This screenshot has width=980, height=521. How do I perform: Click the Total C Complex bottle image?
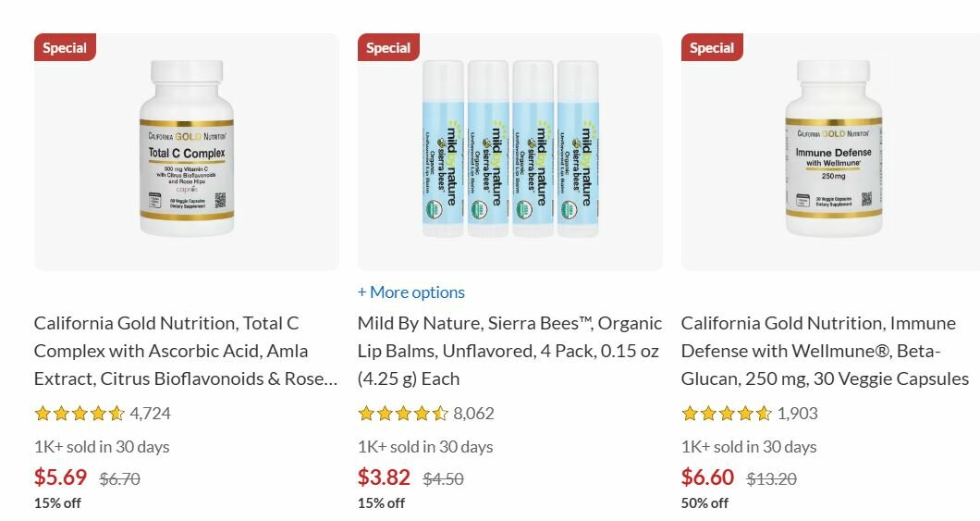pyautogui.click(x=186, y=148)
